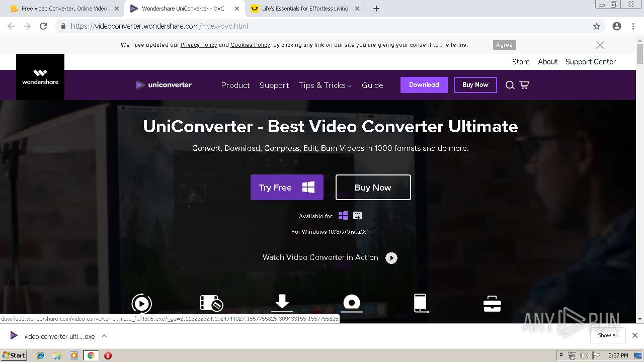Click the system clock showing 2:57 PM
The height and width of the screenshot is (362, 644).
point(618,355)
